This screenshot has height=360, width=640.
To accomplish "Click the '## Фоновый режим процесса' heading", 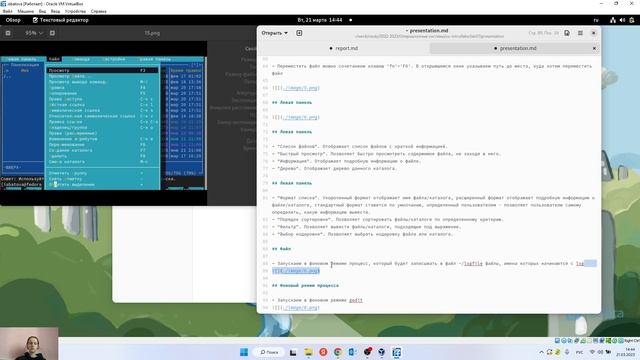I will pyautogui.click(x=305, y=285).
